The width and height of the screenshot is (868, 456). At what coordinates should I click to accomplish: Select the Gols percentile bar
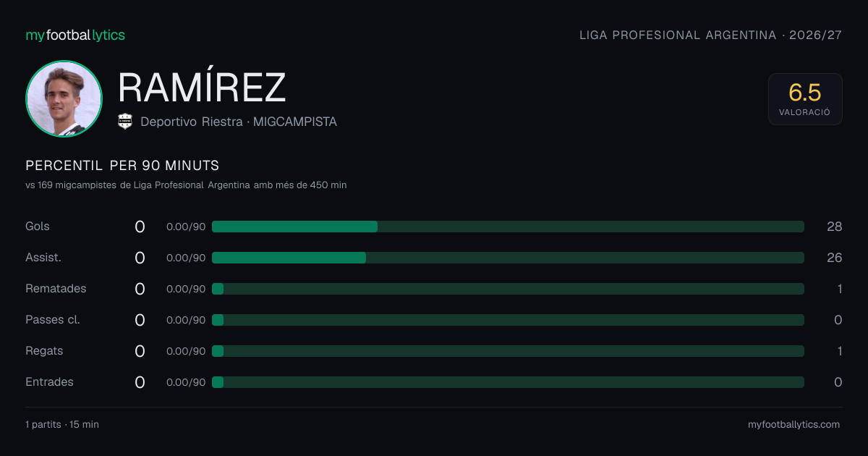[x=508, y=227]
